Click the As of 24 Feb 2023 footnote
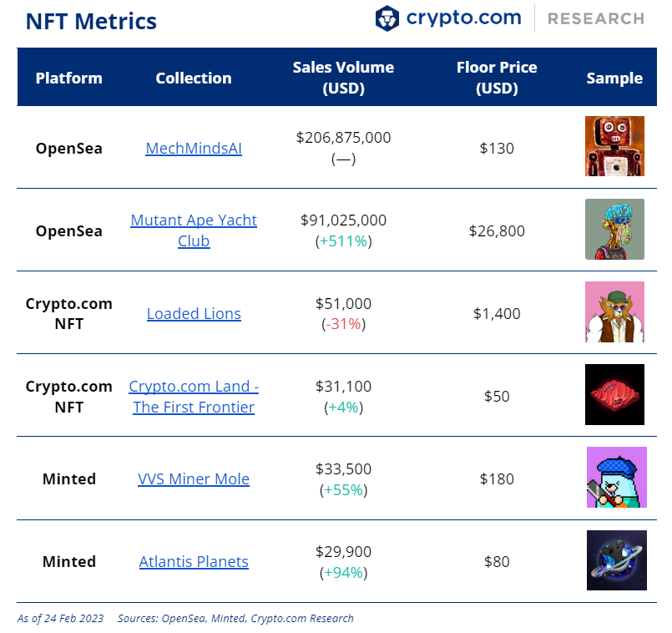Screen dimensions: 672x633 pos(60,619)
